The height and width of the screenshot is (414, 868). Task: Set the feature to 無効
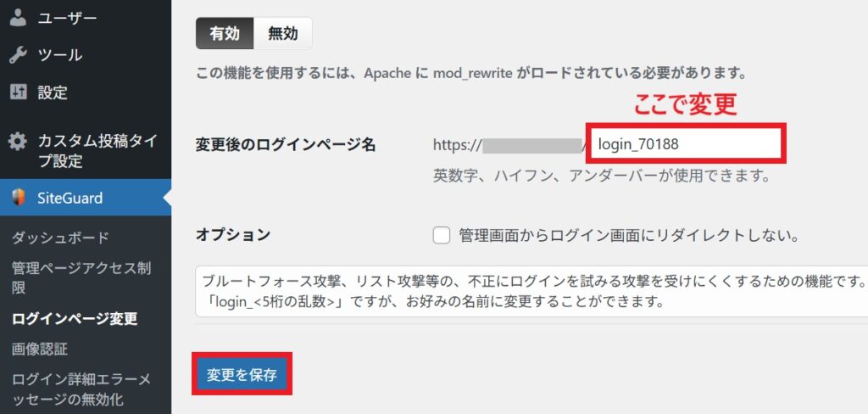point(283,34)
